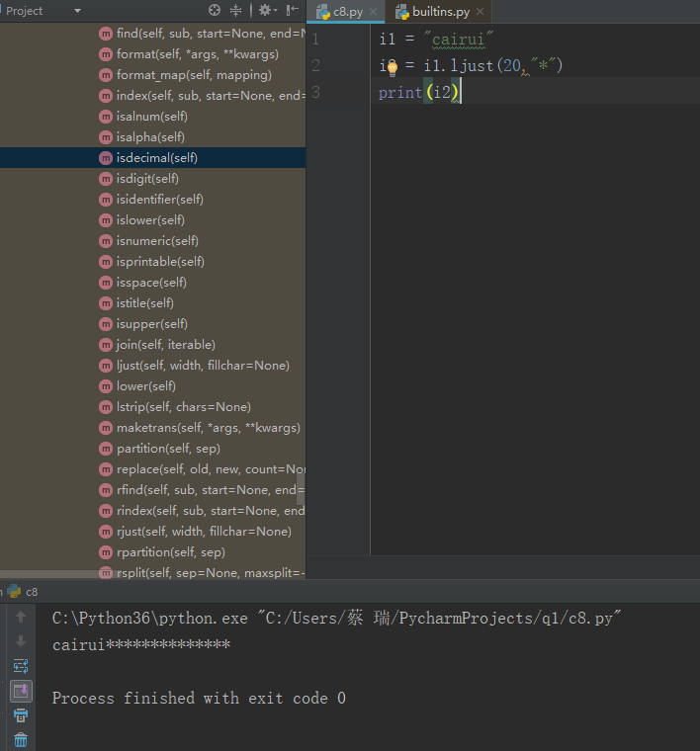Click the ljust call in line 2
Image resolution: width=700 pixels, height=751 pixels.
tap(472, 65)
